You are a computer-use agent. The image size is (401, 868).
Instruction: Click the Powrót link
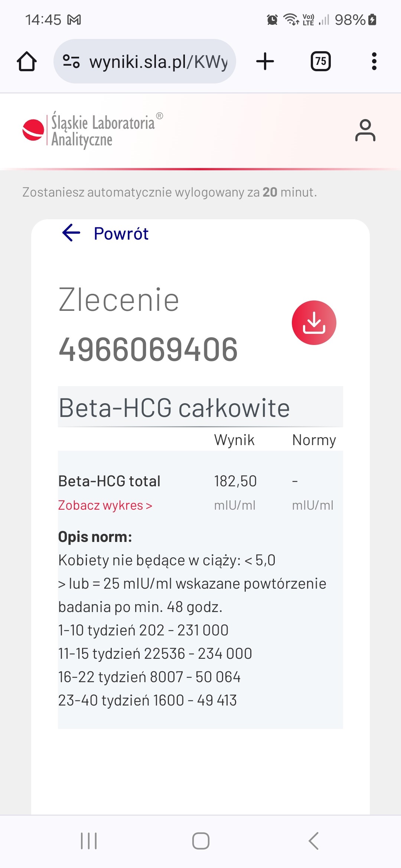(x=121, y=234)
